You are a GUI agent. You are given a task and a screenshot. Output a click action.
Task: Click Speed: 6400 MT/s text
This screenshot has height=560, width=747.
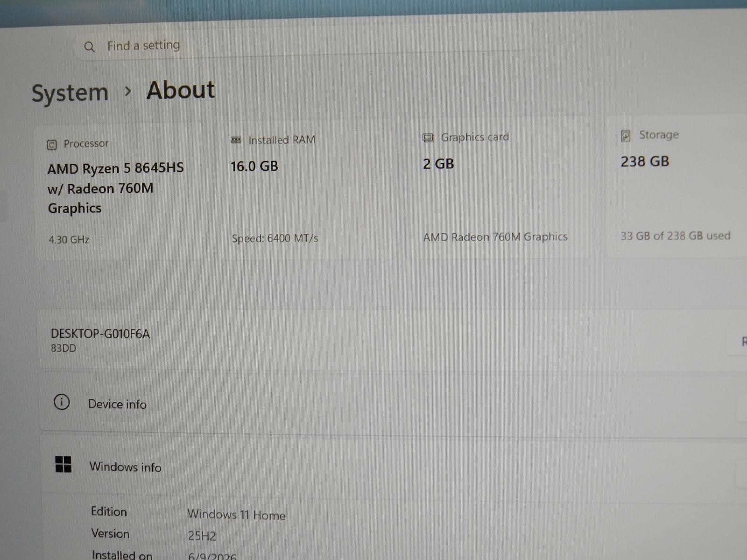coord(275,238)
